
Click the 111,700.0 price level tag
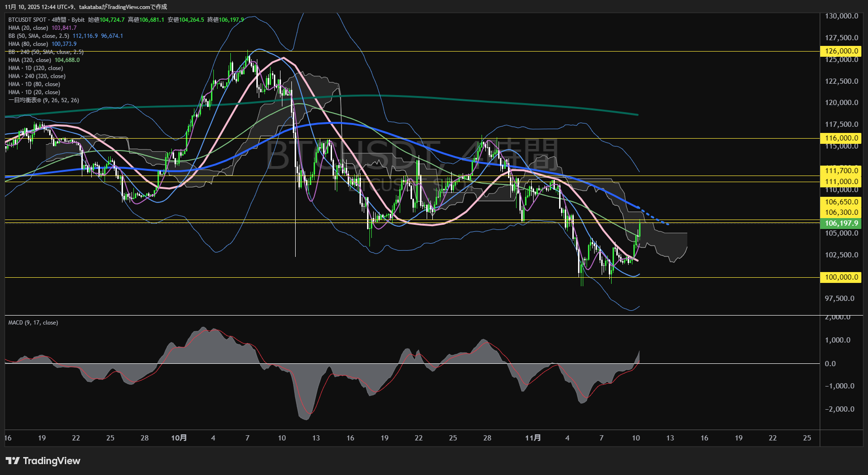tap(841, 171)
